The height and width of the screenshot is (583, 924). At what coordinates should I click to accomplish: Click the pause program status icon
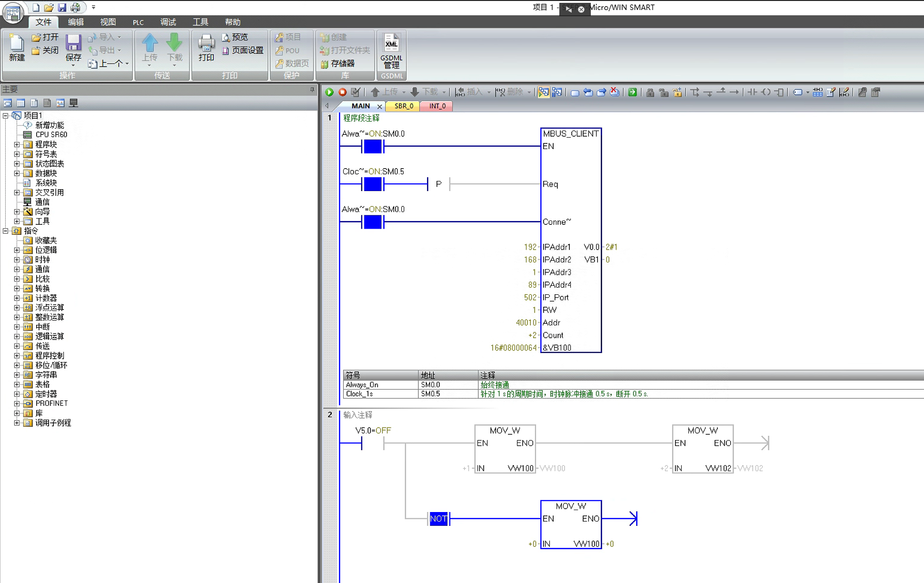557,92
